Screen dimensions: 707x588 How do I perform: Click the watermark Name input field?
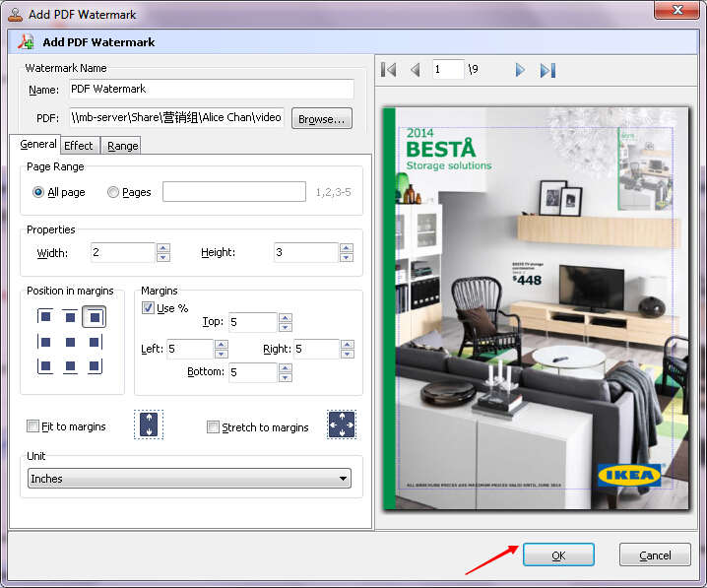click(x=211, y=89)
